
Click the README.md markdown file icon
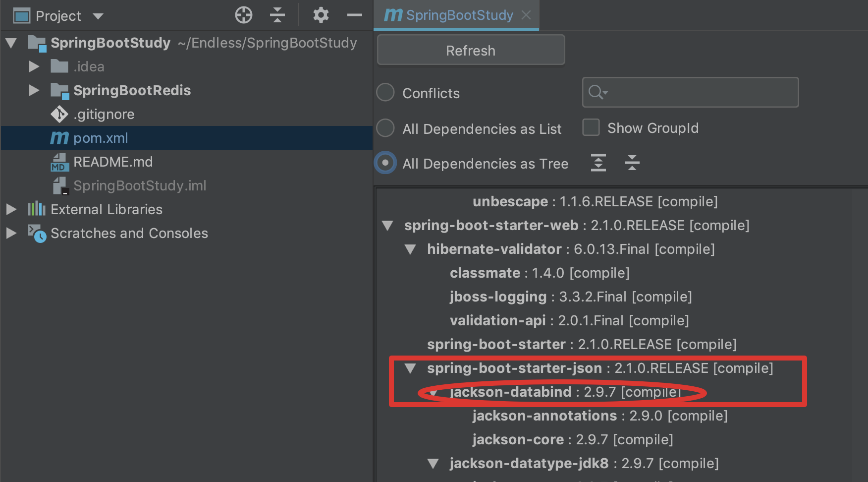click(59, 162)
